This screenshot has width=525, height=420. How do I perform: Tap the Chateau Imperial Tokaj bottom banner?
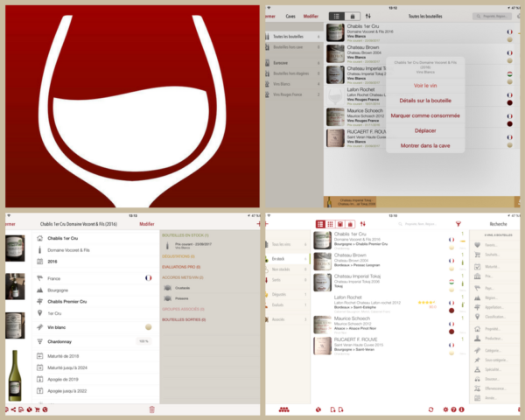click(x=351, y=202)
